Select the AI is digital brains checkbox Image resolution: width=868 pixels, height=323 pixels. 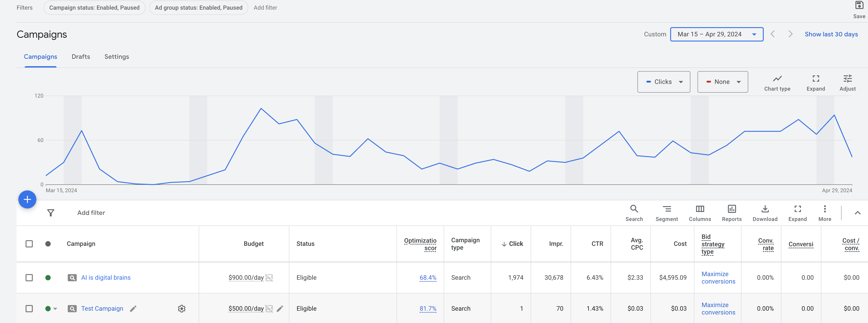29,277
